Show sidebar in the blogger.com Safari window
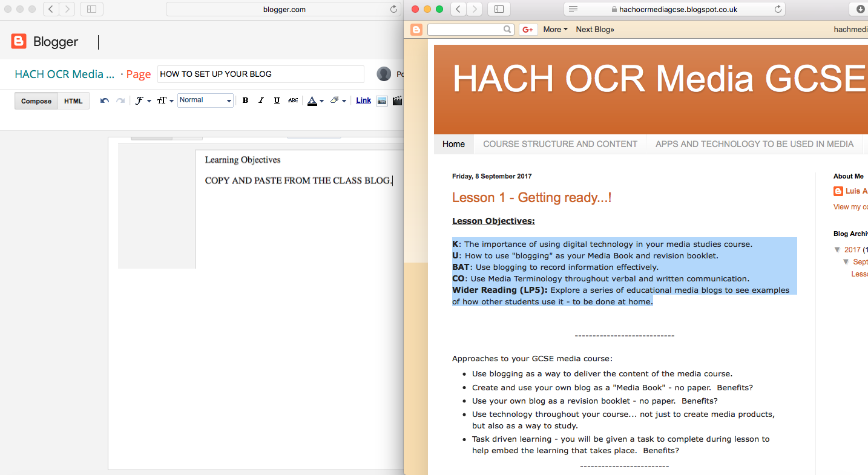The width and height of the screenshot is (868, 475). coord(91,9)
